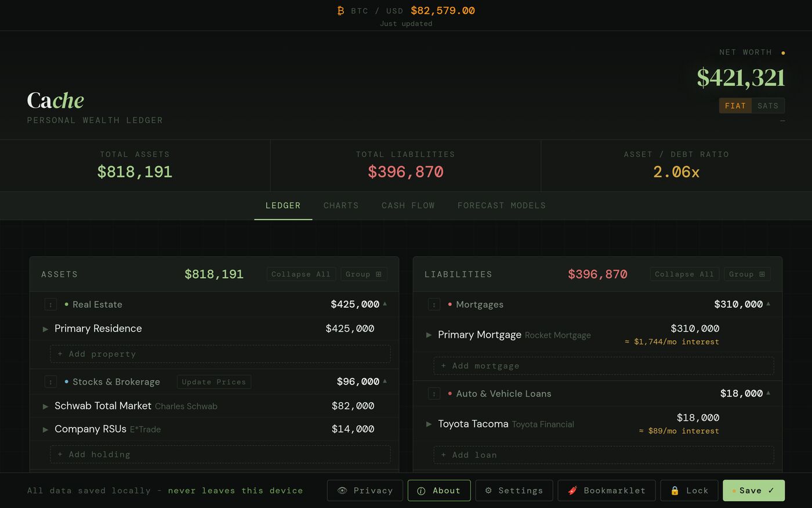Collapse the Stocks & Brokerage category arrow

click(385, 381)
